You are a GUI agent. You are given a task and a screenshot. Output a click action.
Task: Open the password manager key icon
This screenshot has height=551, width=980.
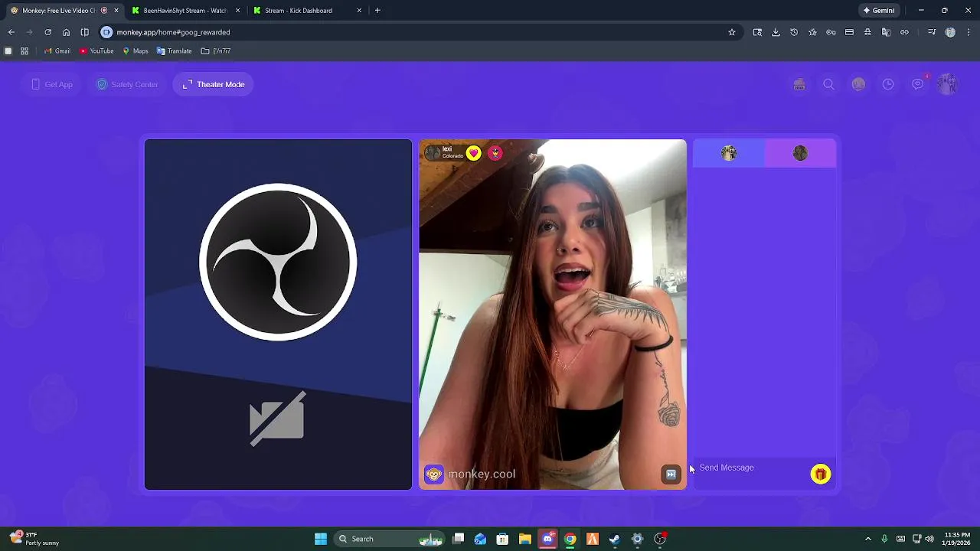[x=831, y=32]
